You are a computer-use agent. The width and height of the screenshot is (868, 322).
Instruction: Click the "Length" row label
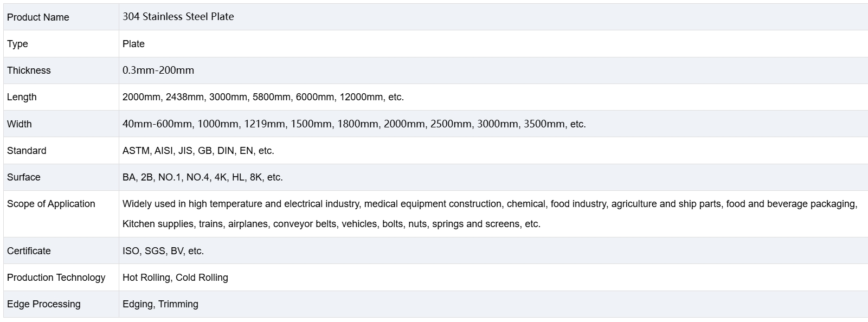click(22, 97)
